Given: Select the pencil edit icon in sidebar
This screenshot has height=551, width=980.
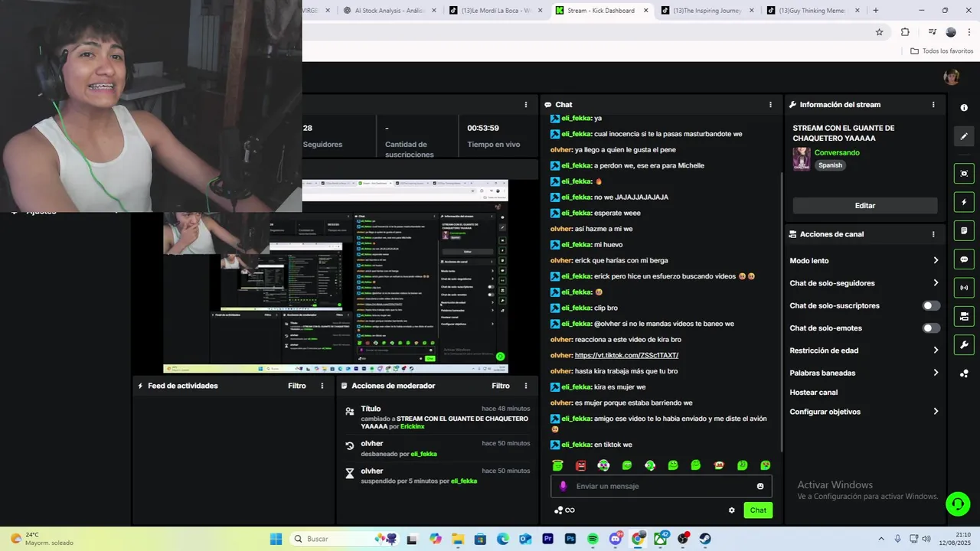Looking at the screenshot, I should tap(964, 136).
